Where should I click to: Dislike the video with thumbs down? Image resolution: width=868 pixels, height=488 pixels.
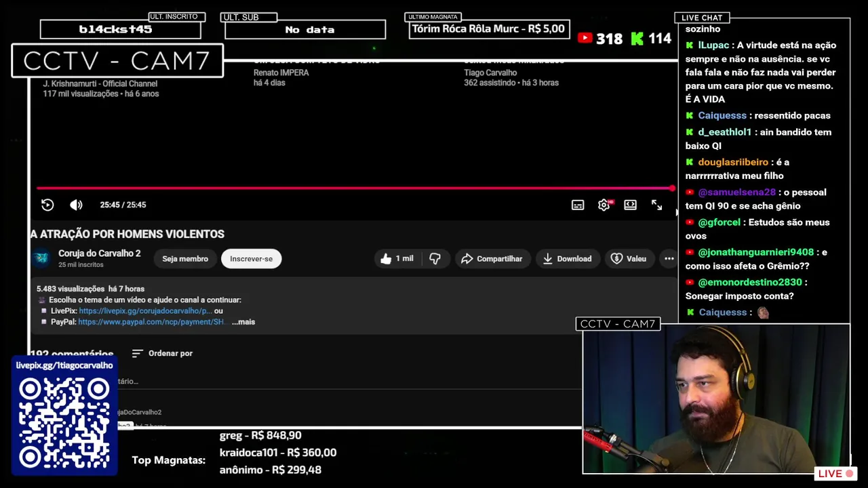(435, 259)
